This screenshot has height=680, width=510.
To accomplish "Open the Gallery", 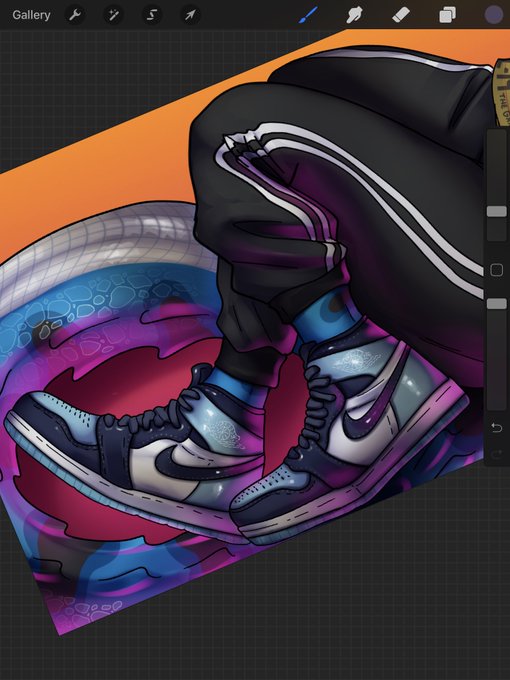I will tap(31, 15).
